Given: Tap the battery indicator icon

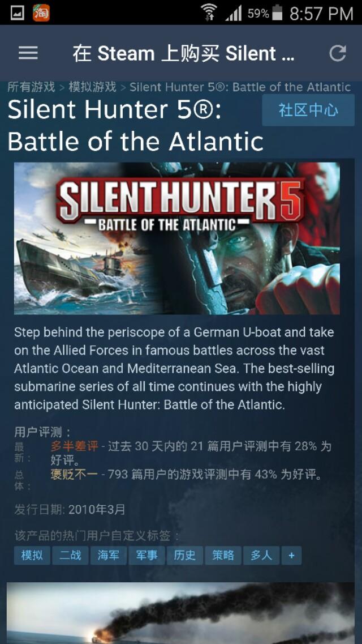Looking at the screenshot, I should (x=277, y=12).
